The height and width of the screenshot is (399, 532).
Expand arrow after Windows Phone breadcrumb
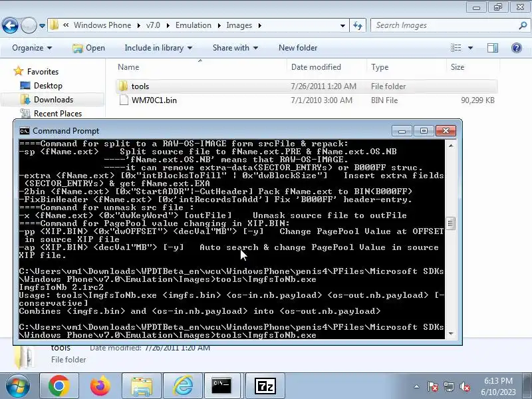point(139,25)
